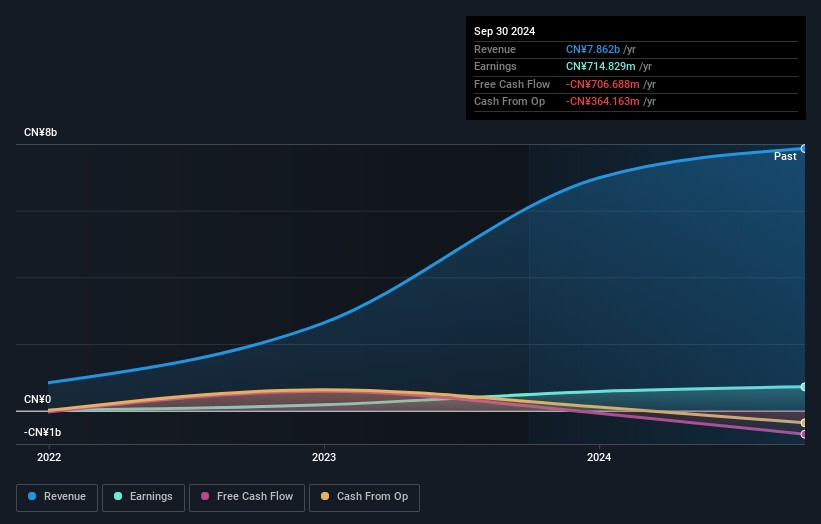The width and height of the screenshot is (821, 524).
Task: Toggle the Earnings legend button
Action: pyautogui.click(x=143, y=497)
